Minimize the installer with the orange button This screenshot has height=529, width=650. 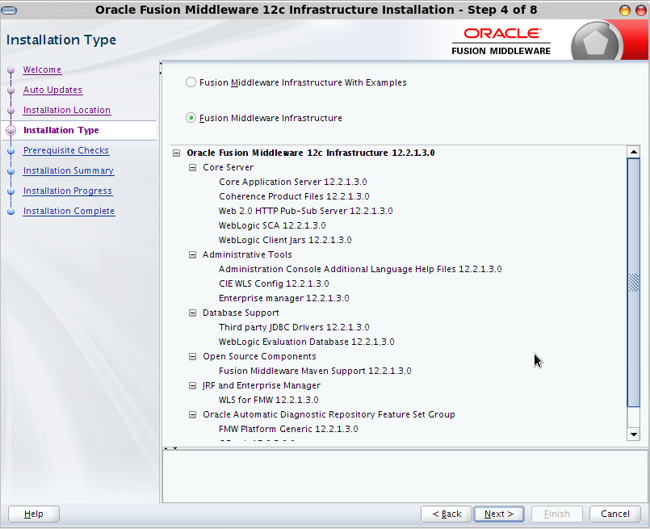tap(625, 10)
